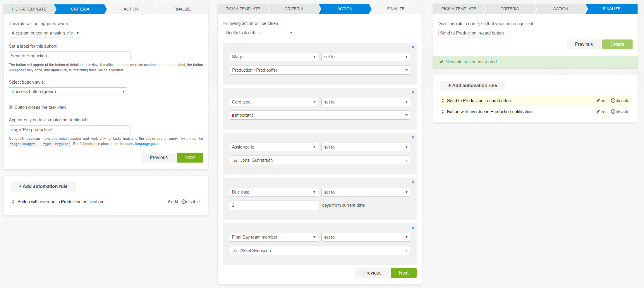Delete Final Say team member action
This screenshot has width=644, height=288.
[x=413, y=228]
